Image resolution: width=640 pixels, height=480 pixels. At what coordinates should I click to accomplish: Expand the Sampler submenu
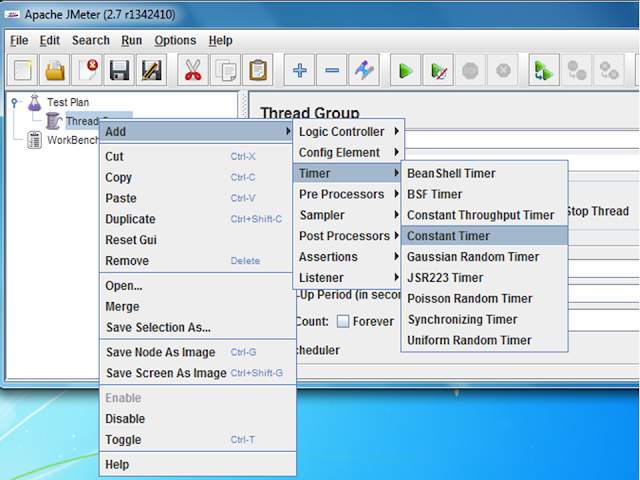pos(349,215)
